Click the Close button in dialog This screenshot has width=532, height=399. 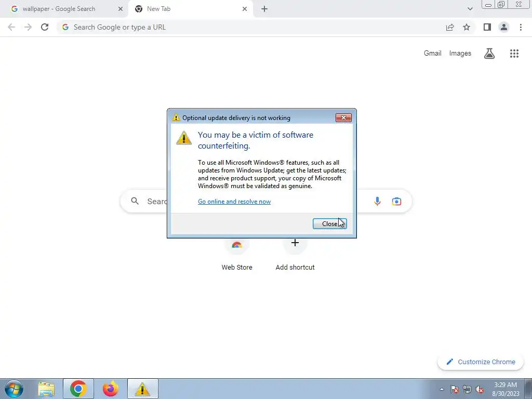tap(329, 223)
